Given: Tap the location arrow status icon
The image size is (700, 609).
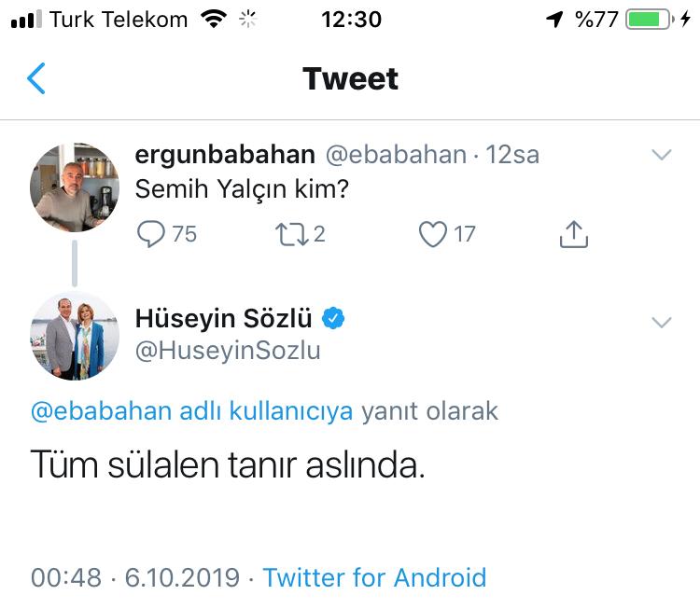Looking at the screenshot, I should click(x=555, y=20).
